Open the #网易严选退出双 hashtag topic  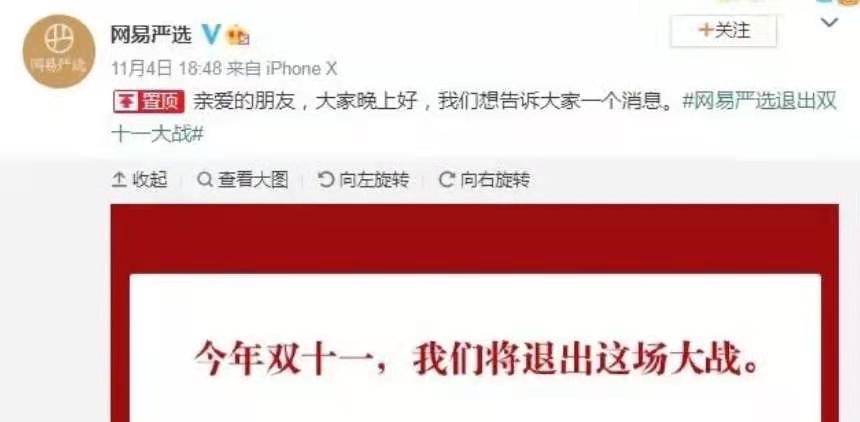click(x=760, y=103)
